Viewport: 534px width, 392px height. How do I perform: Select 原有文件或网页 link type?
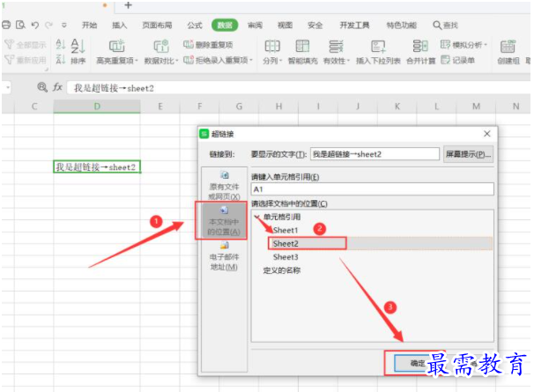[224, 185]
